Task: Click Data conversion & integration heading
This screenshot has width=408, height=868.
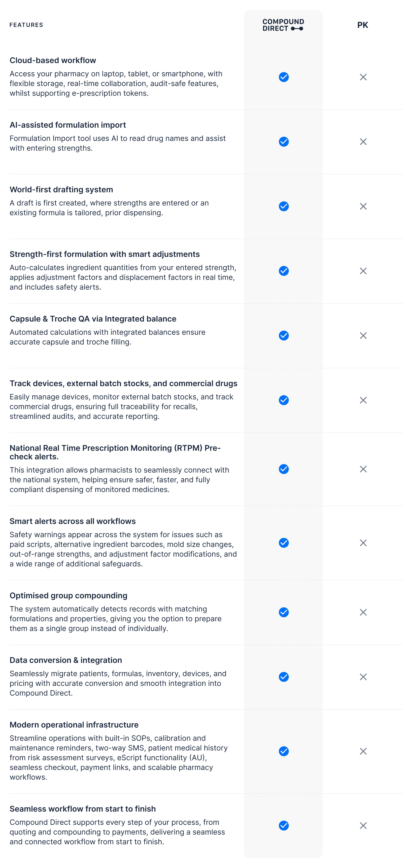Action: tap(66, 660)
